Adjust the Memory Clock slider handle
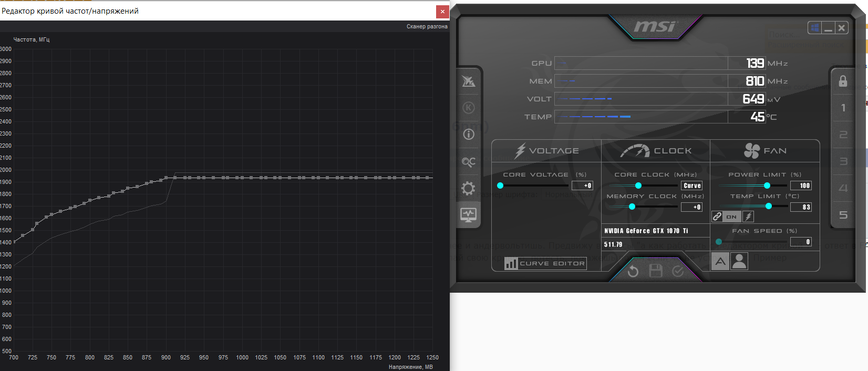Viewport: 868px width, 371px height. pos(632,207)
